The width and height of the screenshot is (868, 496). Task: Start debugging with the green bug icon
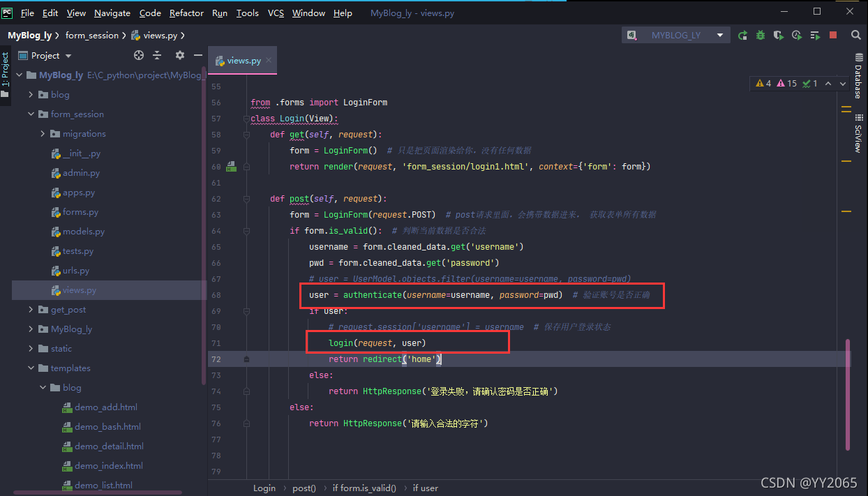coord(761,35)
